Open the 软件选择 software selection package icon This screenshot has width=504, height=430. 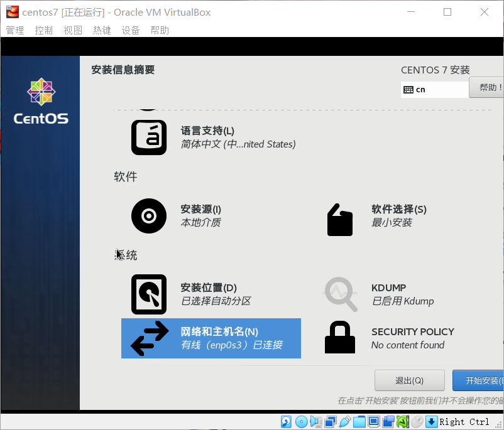tap(340, 220)
